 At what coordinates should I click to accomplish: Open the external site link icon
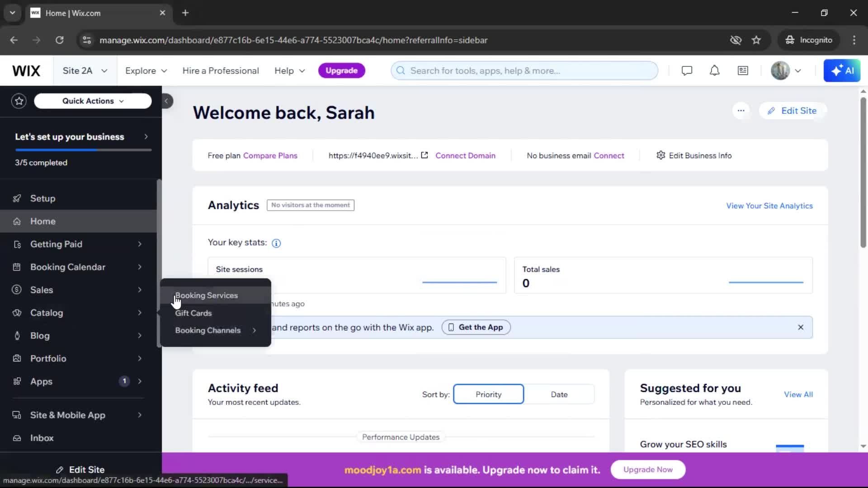(425, 155)
